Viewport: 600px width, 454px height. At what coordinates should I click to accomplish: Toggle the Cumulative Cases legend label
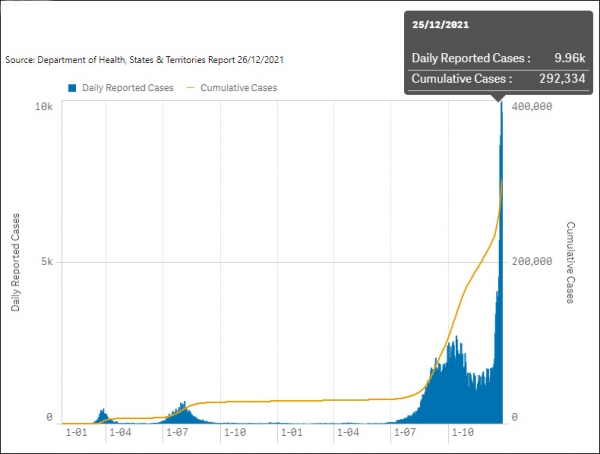[x=239, y=88]
